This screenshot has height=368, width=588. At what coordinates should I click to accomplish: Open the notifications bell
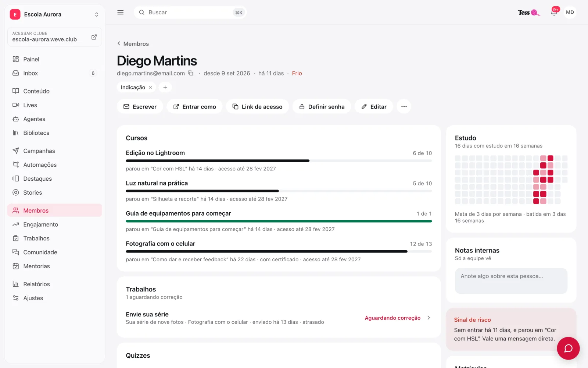click(554, 12)
